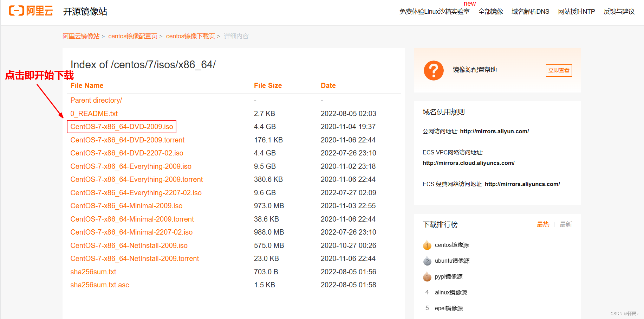The width and height of the screenshot is (644, 319).
Task: Click the Index of /centos/7/isos/x86_64/ heading
Action: coord(143,65)
